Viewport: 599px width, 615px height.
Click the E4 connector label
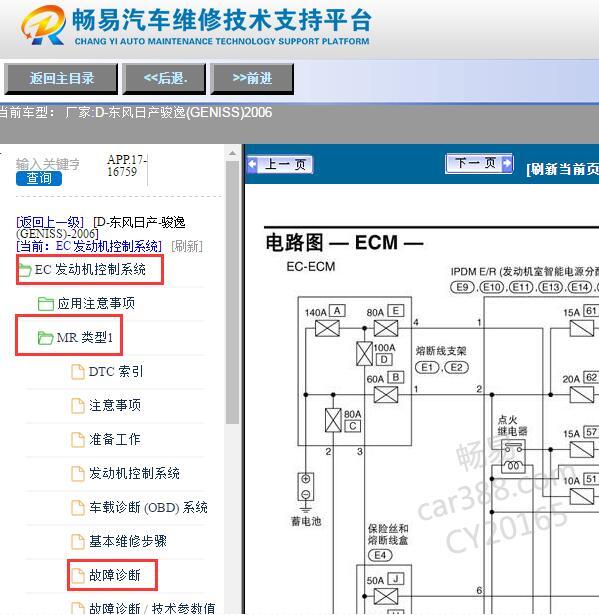click(x=380, y=555)
